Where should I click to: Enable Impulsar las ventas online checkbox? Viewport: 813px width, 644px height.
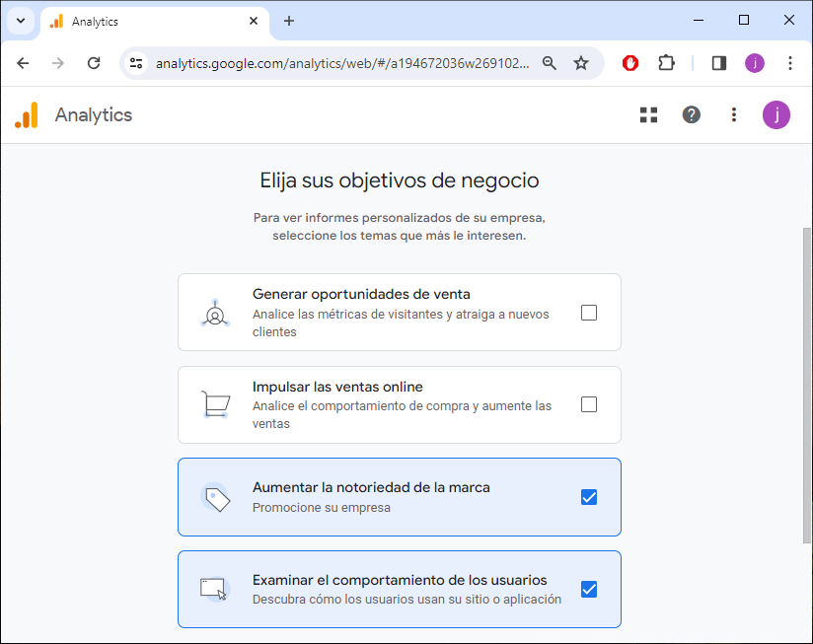coord(589,404)
